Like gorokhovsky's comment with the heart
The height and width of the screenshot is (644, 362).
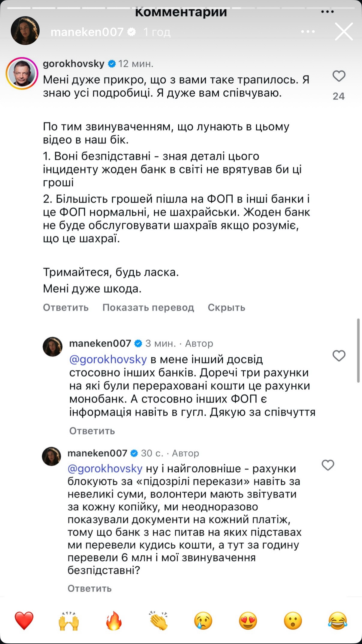pos(339,76)
